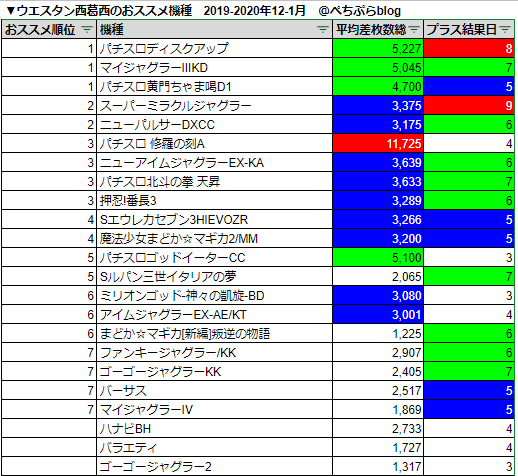Click the 1,727 value cell
This screenshot has width=518, height=476.
coord(378,447)
